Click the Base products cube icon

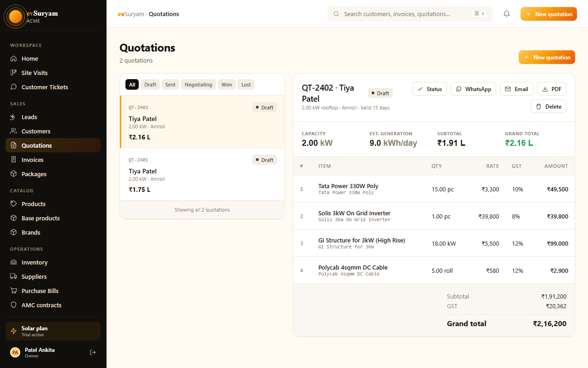pos(13,218)
